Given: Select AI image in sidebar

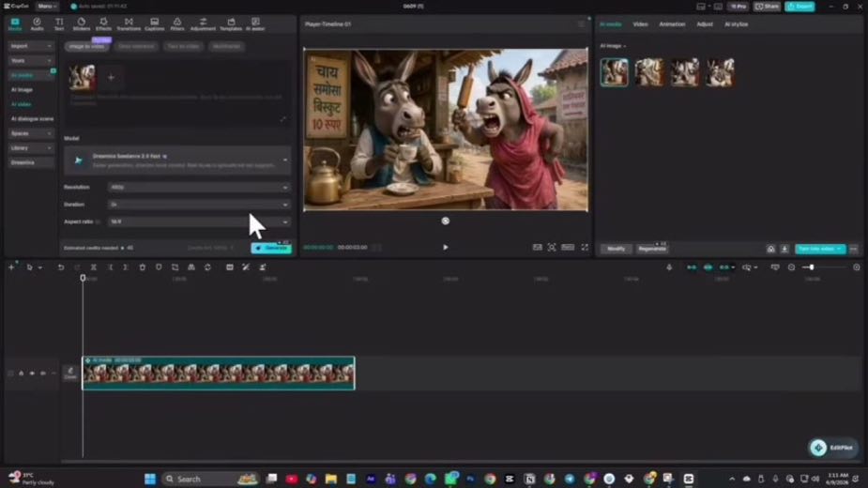Looking at the screenshot, I should pos(23,90).
